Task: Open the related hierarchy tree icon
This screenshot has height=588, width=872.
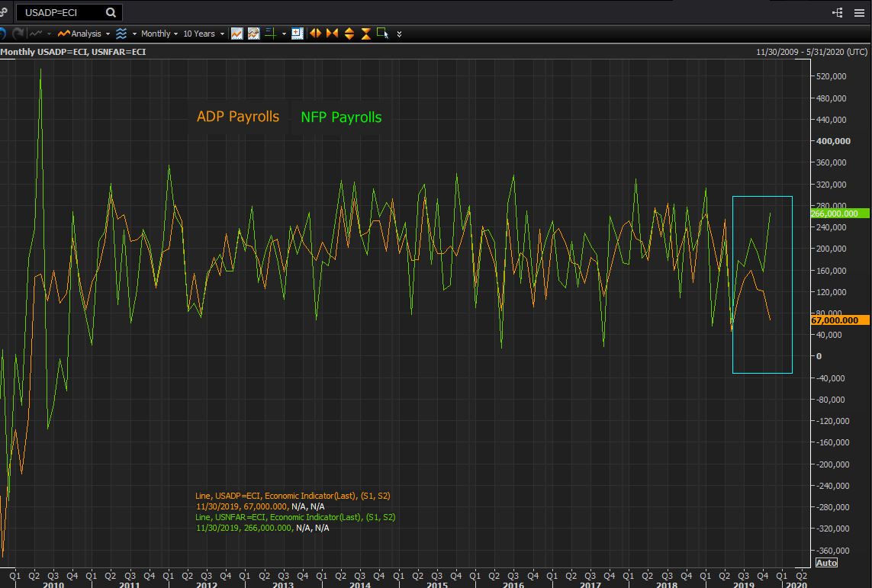Action: [x=838, y=13]
